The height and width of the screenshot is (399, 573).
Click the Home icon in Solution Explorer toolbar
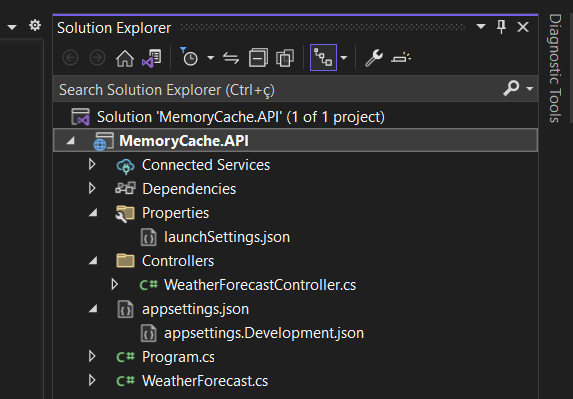click(125, 58)
